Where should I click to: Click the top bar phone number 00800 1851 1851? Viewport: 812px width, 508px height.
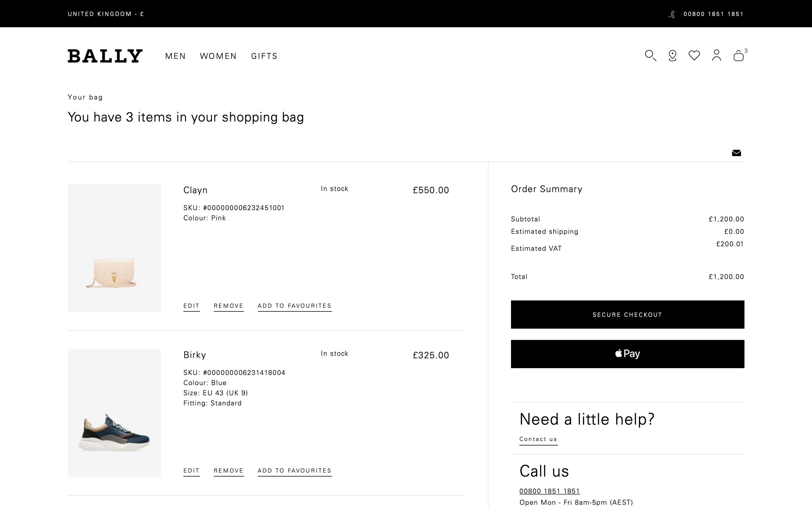point(713,14)
